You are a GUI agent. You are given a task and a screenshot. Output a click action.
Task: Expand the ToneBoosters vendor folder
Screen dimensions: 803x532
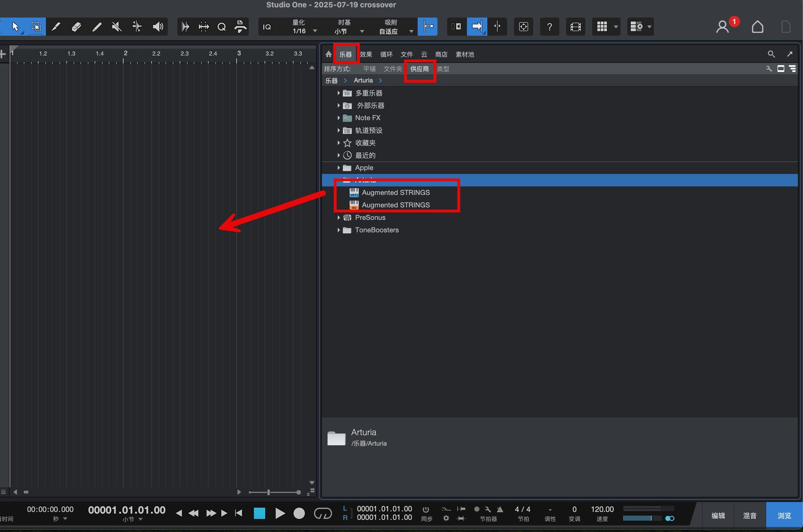tap(338, 230)
